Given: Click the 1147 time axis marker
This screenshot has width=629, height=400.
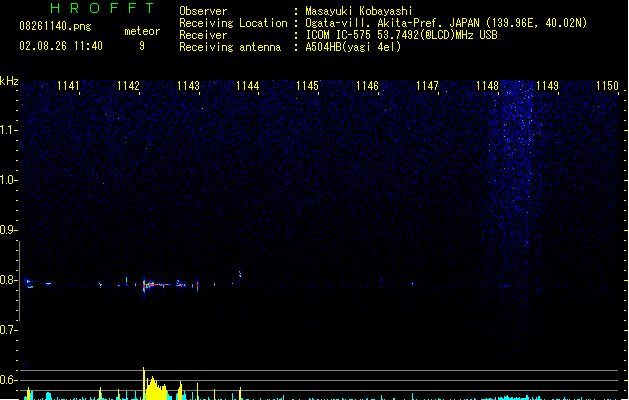Looking at the screenshot, I should click(427, 86).
